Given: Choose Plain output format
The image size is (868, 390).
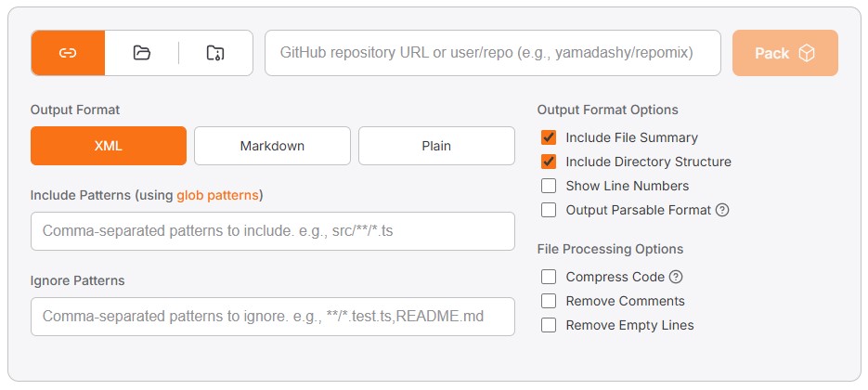Looking at the screenshot, I should tap(436, 146).
